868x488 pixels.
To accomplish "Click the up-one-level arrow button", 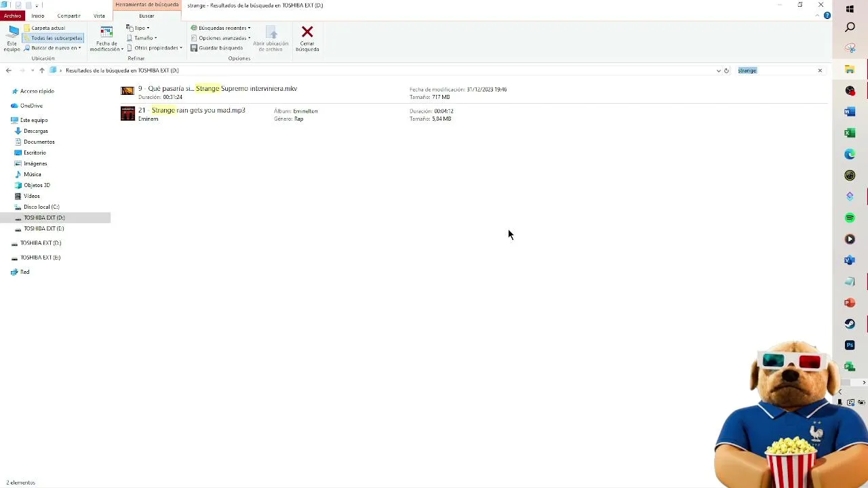I will coord(42,70).
